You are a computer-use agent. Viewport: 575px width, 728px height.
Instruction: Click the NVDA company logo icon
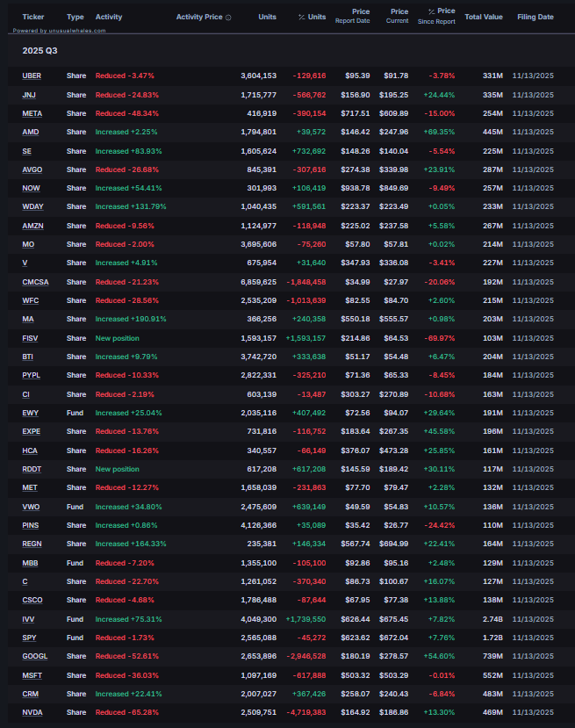point(14,712)
